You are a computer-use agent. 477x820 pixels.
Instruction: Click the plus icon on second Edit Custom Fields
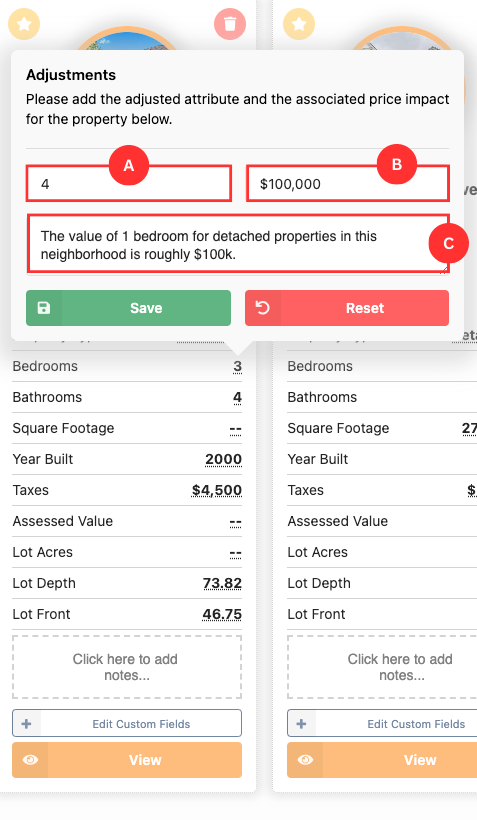tap(301, 724)
